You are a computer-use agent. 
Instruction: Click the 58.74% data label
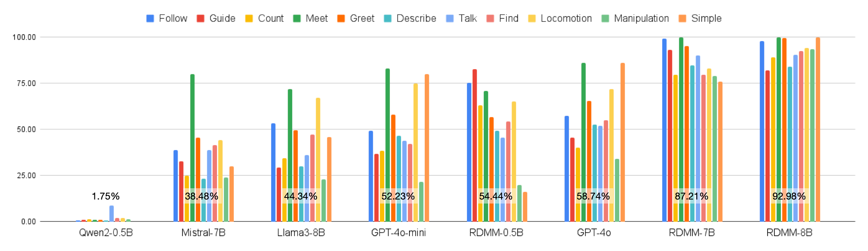(593, 196)
